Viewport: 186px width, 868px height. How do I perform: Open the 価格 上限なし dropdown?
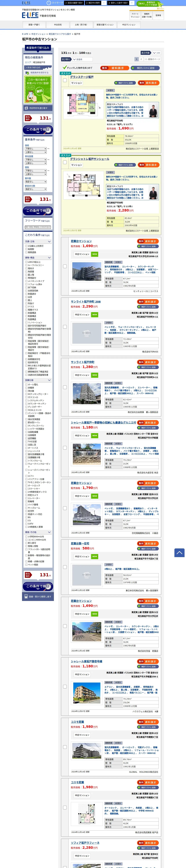pyautogui.click(x=36, y=152)
